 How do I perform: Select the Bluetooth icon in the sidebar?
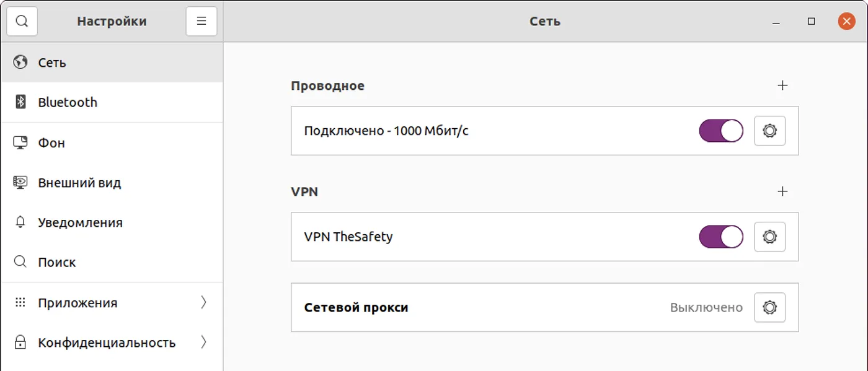[20, 102]
